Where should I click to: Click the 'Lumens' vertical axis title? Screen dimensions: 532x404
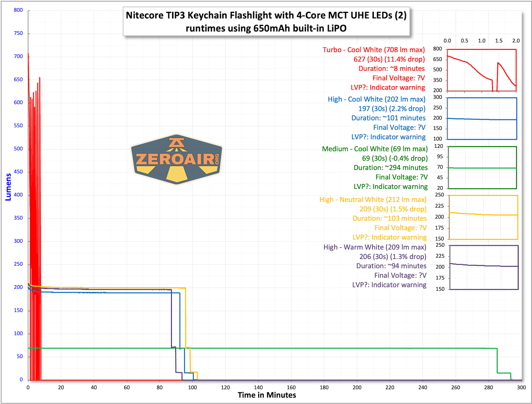point(8,187)
